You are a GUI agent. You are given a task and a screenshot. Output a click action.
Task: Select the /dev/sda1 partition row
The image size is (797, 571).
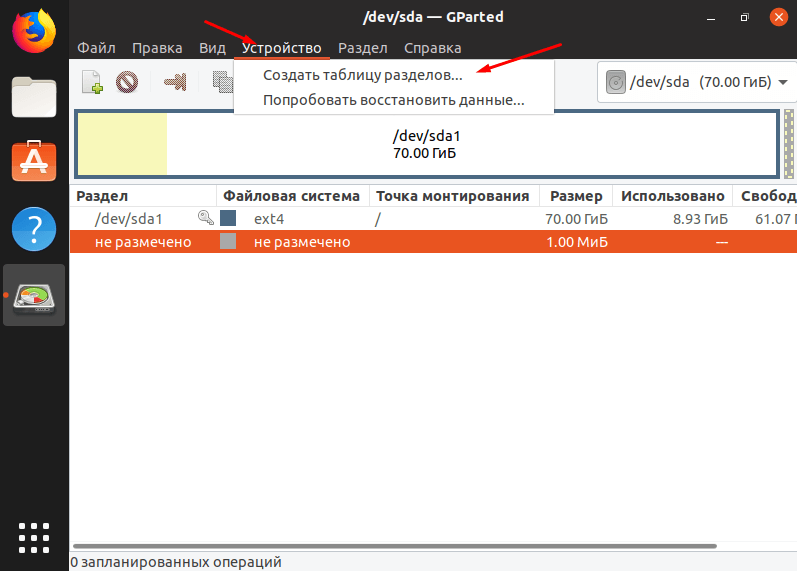[x=433, y=219]
